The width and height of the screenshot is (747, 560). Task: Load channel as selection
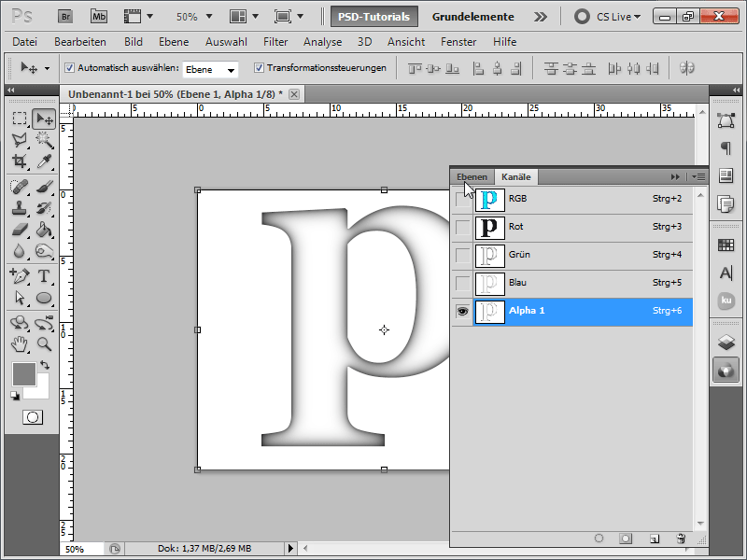click(599, 539)
